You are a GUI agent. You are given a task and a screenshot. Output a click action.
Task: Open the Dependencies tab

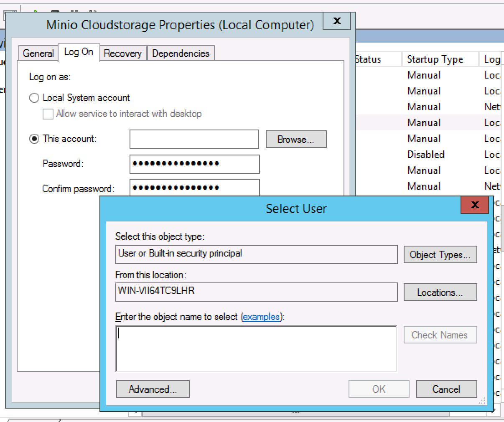pos(181,53)
